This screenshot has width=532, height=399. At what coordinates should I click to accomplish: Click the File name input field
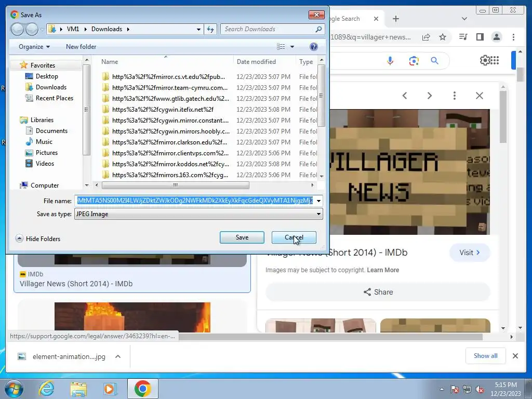[195, 201]
